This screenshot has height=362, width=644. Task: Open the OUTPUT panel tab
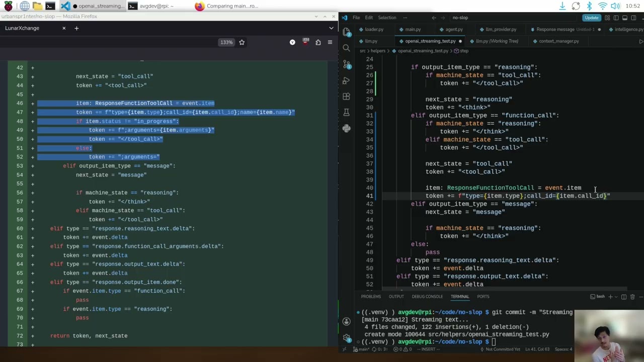(396, 297)
